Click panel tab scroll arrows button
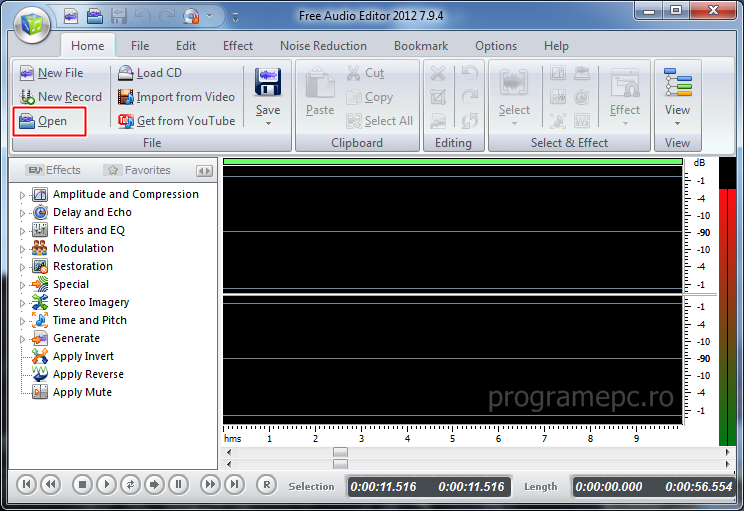Viewport: 744px width, 511px height. 205,171
